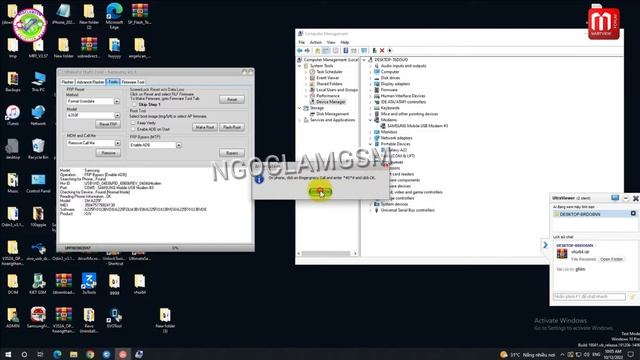Screen dimensions: 640x360
Task: Click Back arrow in Computer Management toolbar
Action: pos(300,51)
